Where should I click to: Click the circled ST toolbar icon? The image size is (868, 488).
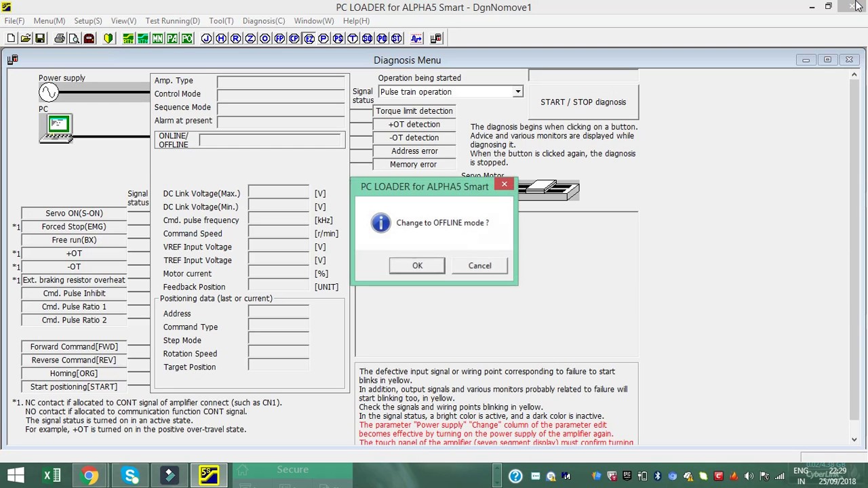tap(397, 39)
